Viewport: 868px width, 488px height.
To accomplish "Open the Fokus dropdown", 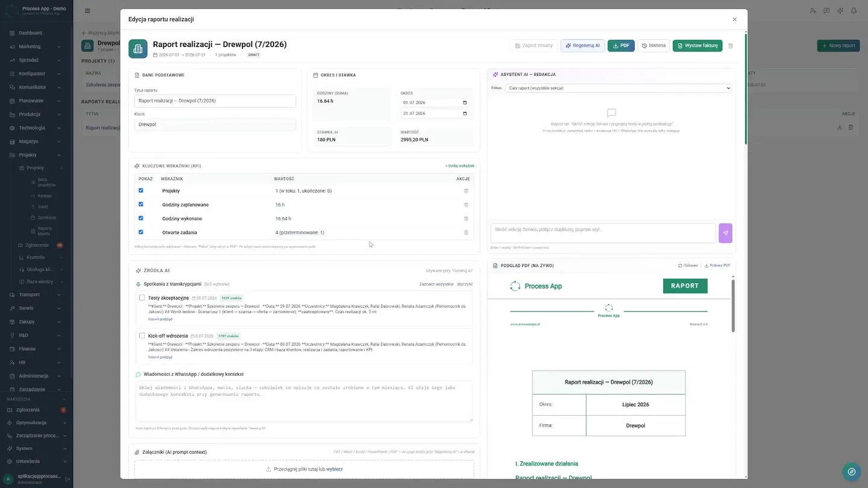I will [x=618, y=88].
